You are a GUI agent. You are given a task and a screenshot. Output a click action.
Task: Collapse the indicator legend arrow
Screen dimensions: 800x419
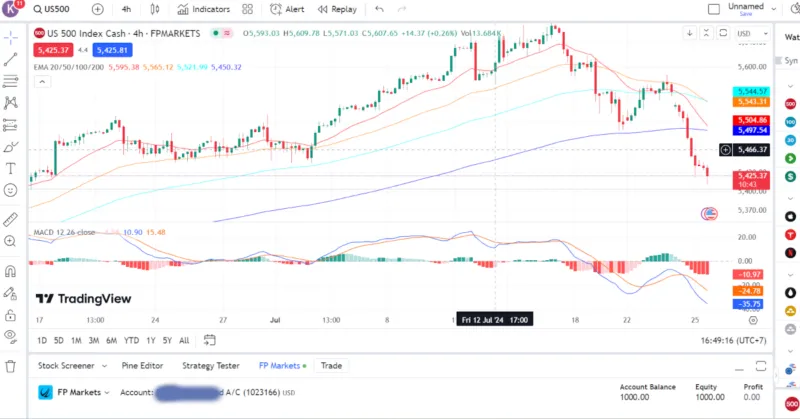pos(42,82)
